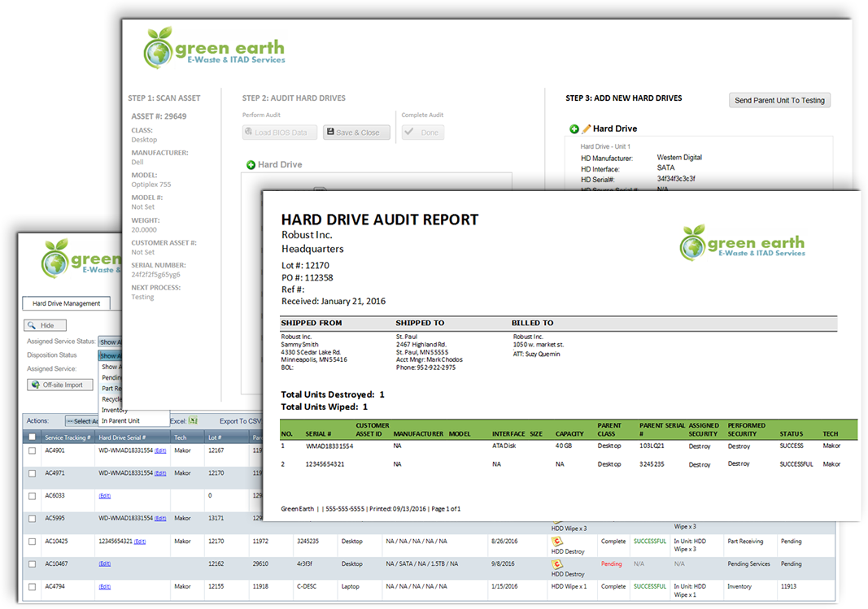This screenshot has height=609, width=868.
Task: Click HDD Destroy icon in the AC10467 row
Action: tap(558, 563)
